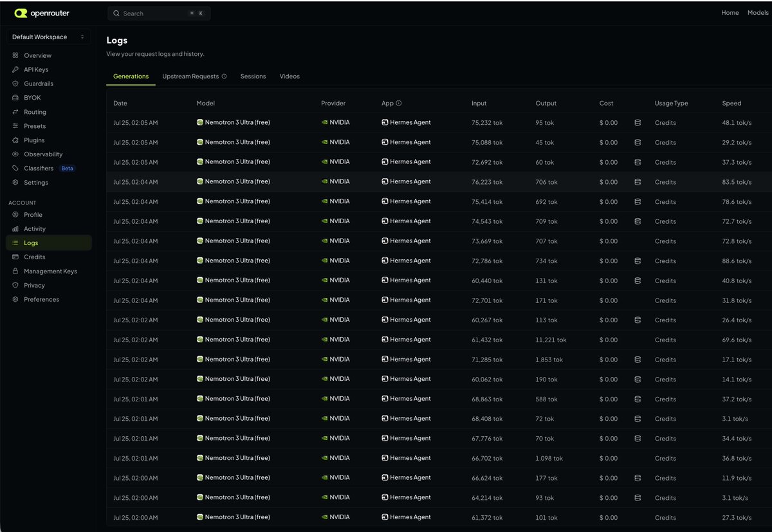Viewport: 772px width, 532px height.
Task: Click the database icon in the 68,408 tok row
Action: coord(638,419)
